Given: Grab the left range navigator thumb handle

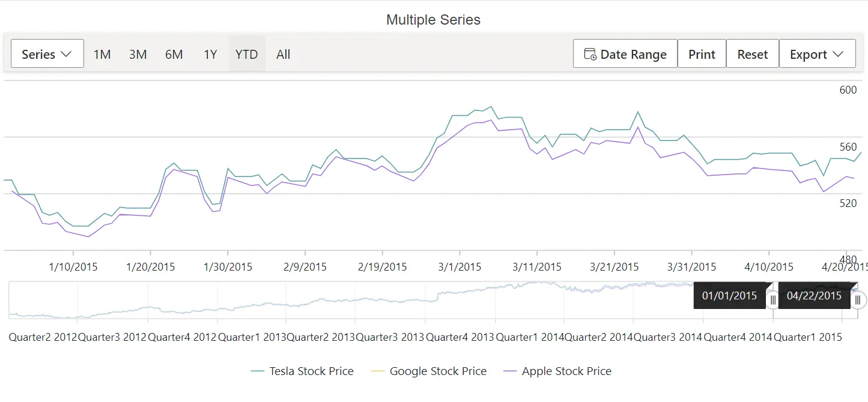Looking at the screenshot, I should click(x=773, y=299).
